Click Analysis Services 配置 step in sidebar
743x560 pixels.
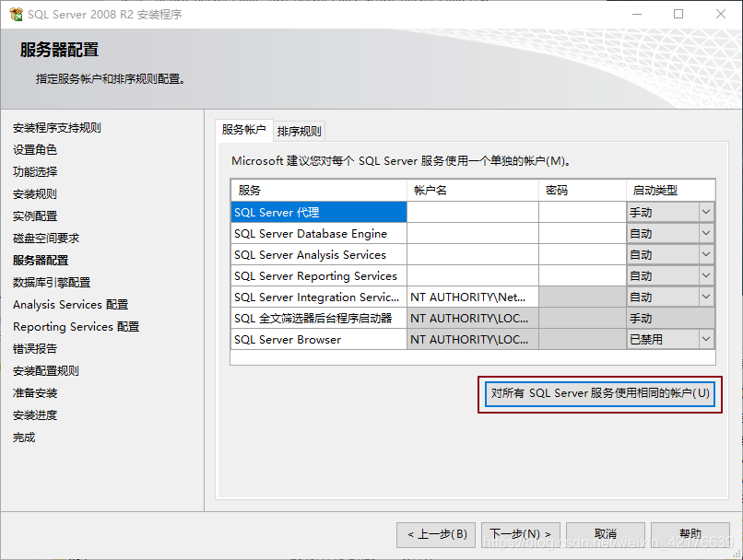tap(71, 304)
